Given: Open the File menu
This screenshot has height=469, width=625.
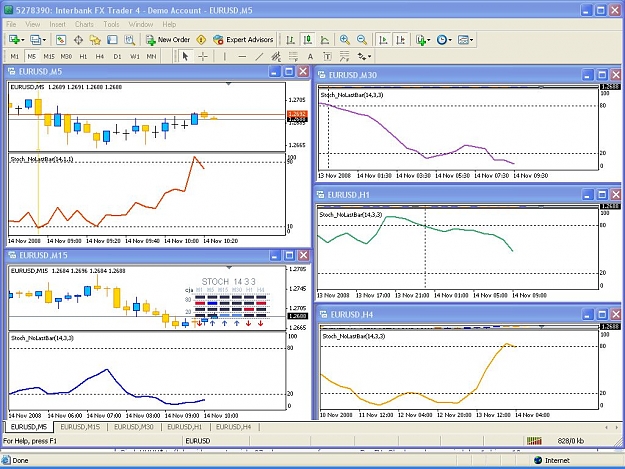Looking at the screenshot, I should [11, 24].
